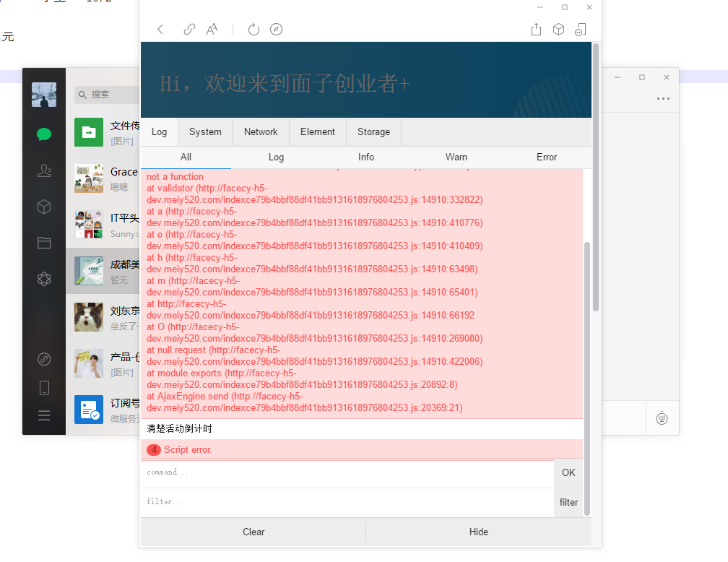Click the OK button beside command input
The image size is (728, 562).
click(568, 473)
